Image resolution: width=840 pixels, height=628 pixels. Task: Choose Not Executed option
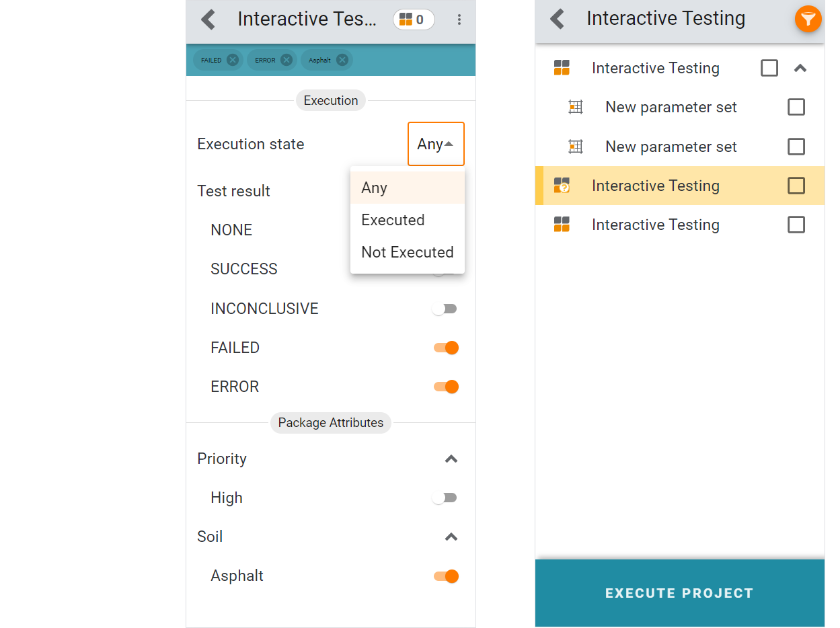click(x=407, y=252)
